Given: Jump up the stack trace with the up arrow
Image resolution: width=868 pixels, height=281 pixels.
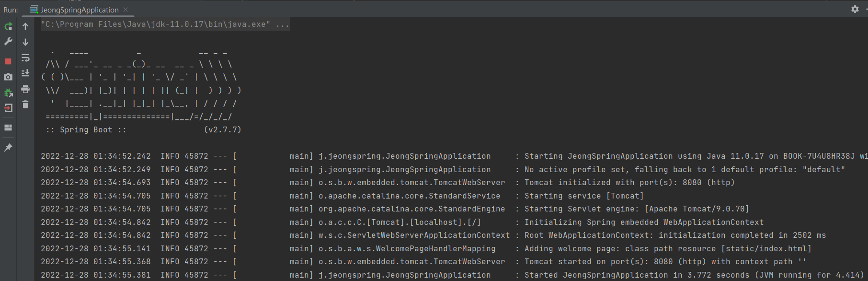Looking at the screenshot, I should tap(25, 26).
